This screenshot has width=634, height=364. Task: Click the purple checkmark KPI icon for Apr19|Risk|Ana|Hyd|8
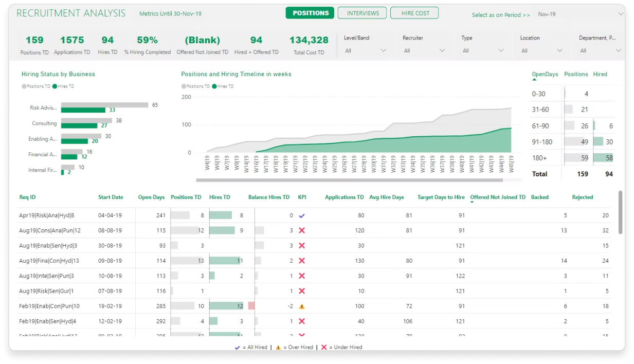point(302,216)
